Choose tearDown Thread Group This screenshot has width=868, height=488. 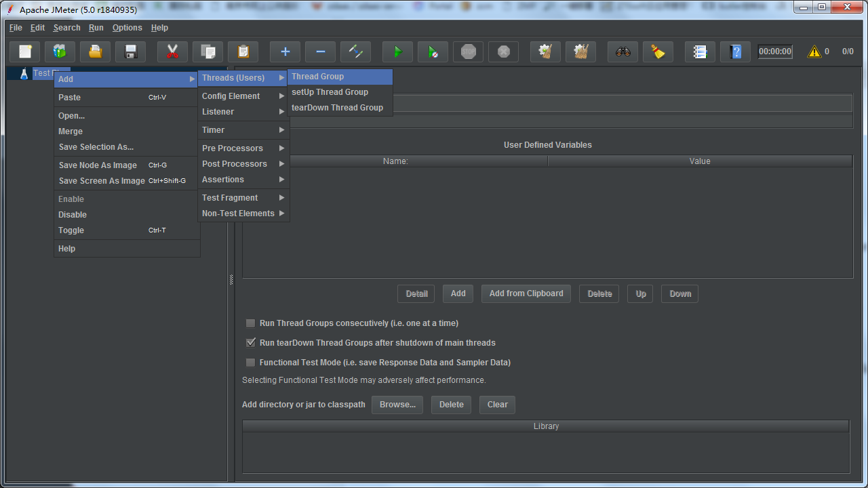340,108
